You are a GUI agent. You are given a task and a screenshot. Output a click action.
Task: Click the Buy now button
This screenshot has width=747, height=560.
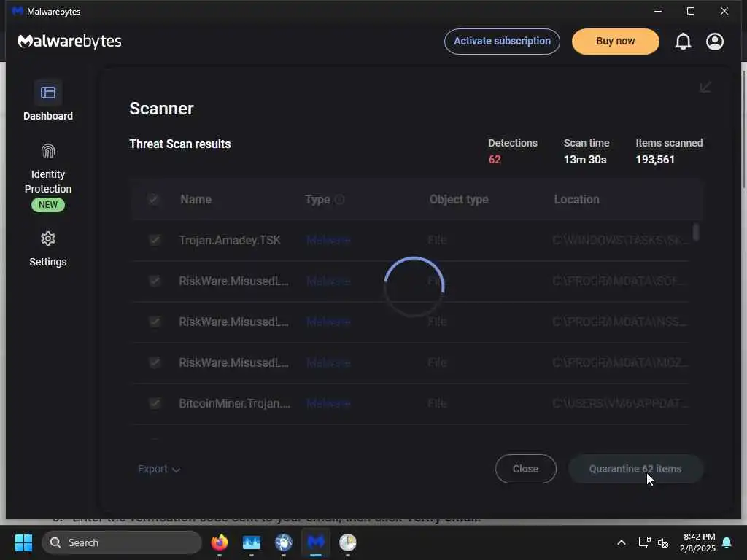(x=616, y=42)
